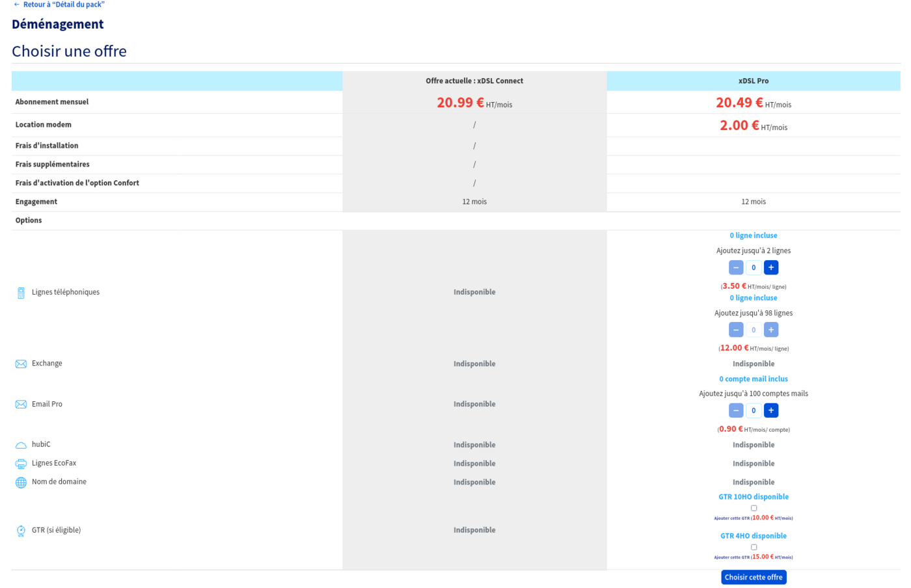911x588 pixels.
Task: Select the xDSL Pro column header
Action: tap(754, 81)
